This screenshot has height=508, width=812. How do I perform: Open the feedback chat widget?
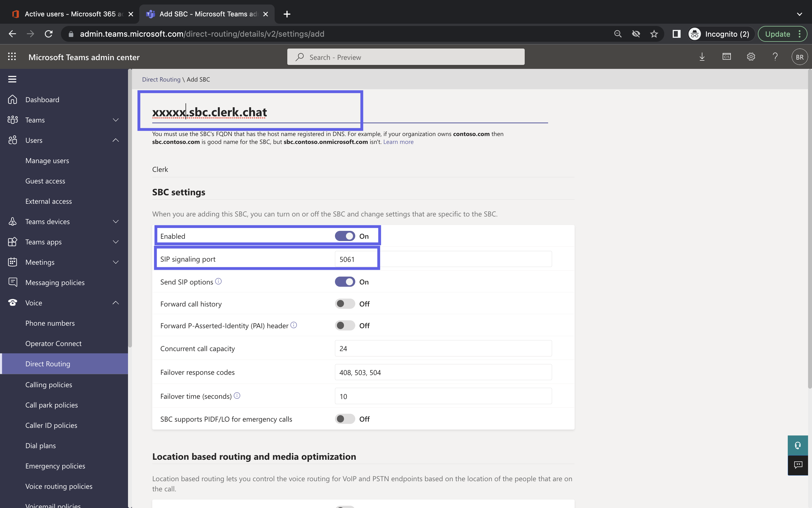coord(798,465)
